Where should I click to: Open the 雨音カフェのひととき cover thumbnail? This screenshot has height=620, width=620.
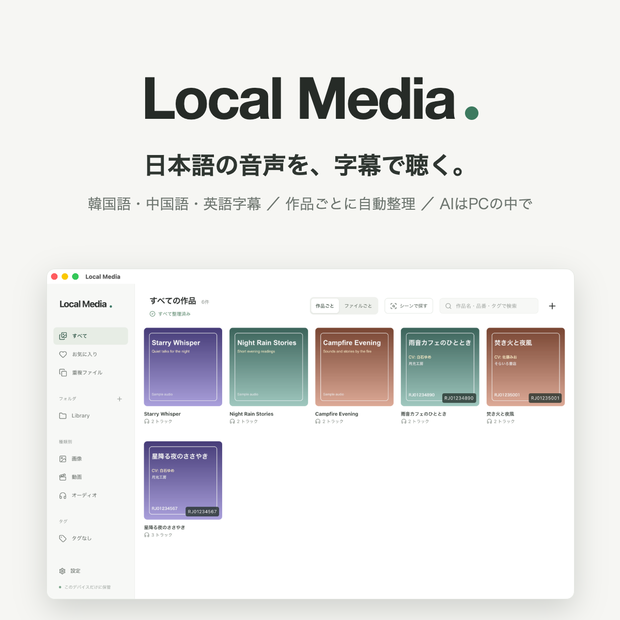click(x=440, y=367)
